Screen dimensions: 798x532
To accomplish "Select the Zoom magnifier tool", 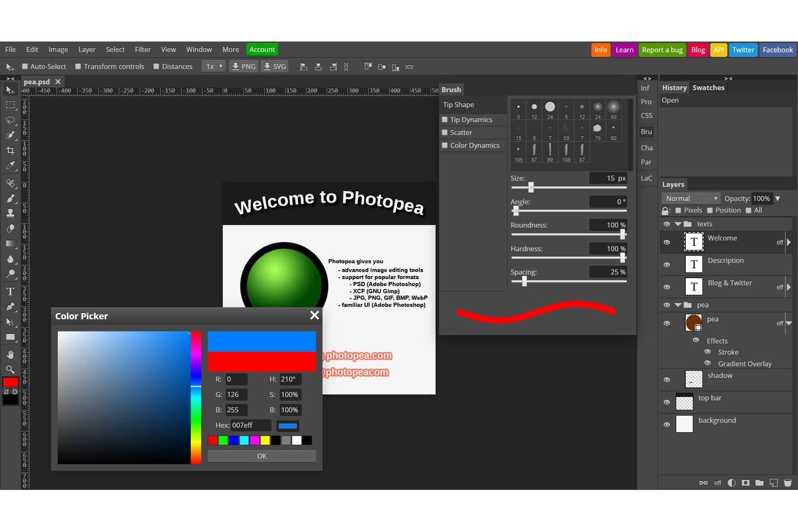I will 10,369.
